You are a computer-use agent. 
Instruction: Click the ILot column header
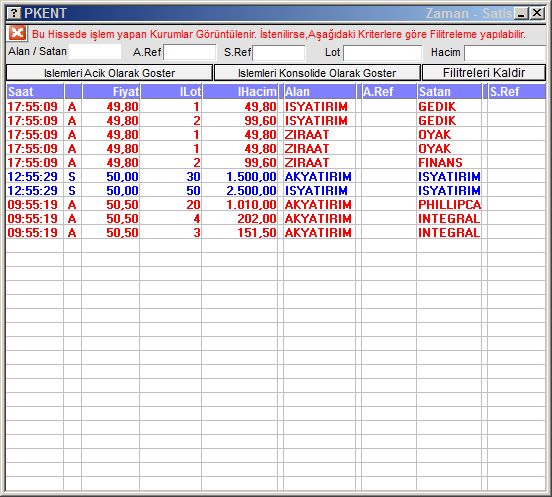(171, 92)
